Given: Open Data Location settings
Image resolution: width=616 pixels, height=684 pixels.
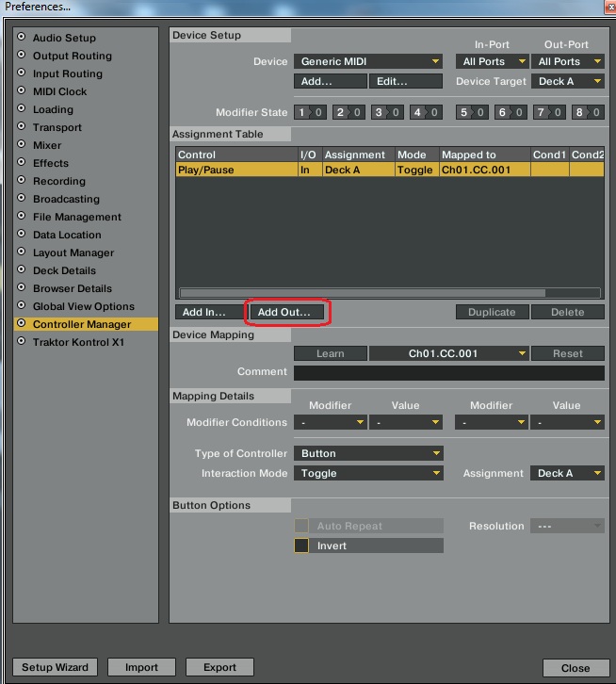Looking at the screenshot, I should coord(67,235).
